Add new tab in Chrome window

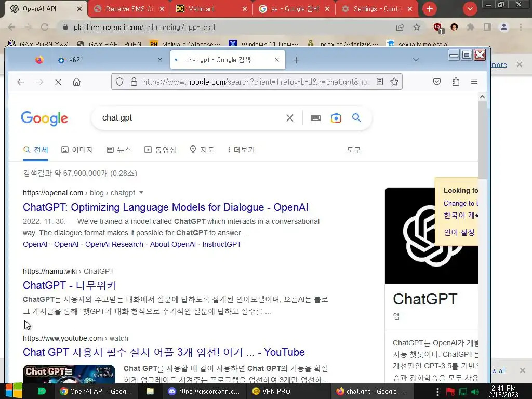tap(430, 9)
